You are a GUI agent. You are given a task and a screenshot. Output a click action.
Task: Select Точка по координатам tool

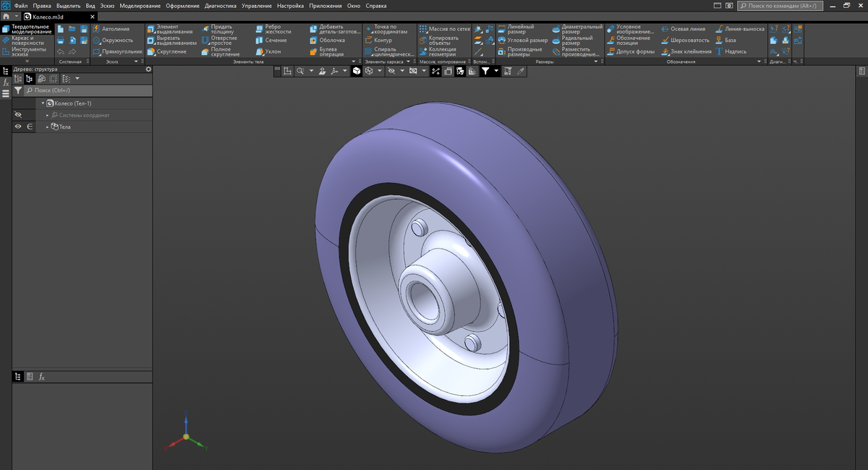click(x=386, y=29)
